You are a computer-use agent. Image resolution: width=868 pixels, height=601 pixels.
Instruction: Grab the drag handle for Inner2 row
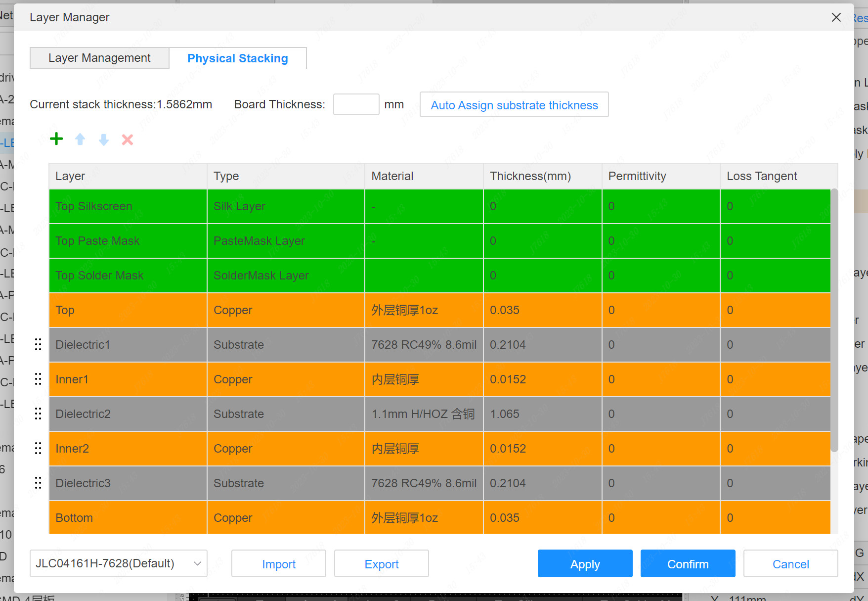(x=38, y=448)
